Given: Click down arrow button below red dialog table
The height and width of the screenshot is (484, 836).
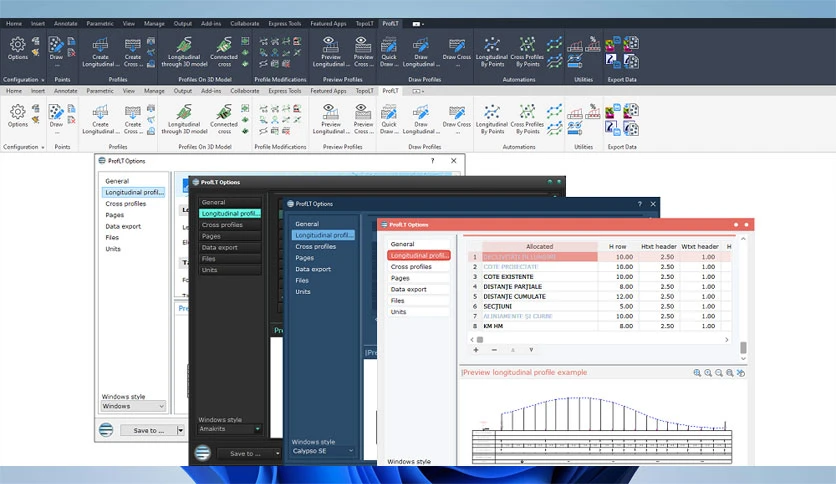Looking at the screenshot, I should [531, 350].
